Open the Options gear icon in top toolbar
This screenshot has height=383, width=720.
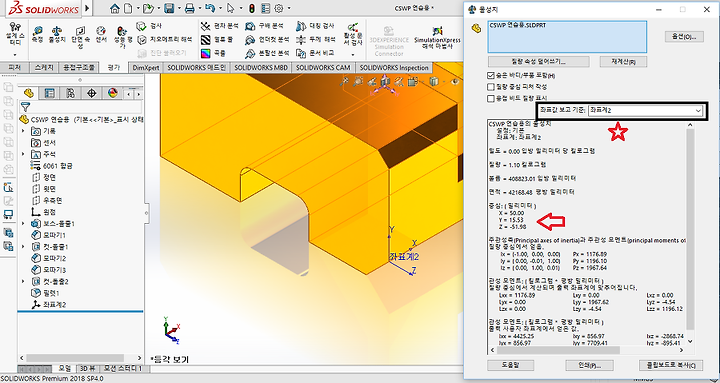[x=279, y=8]
